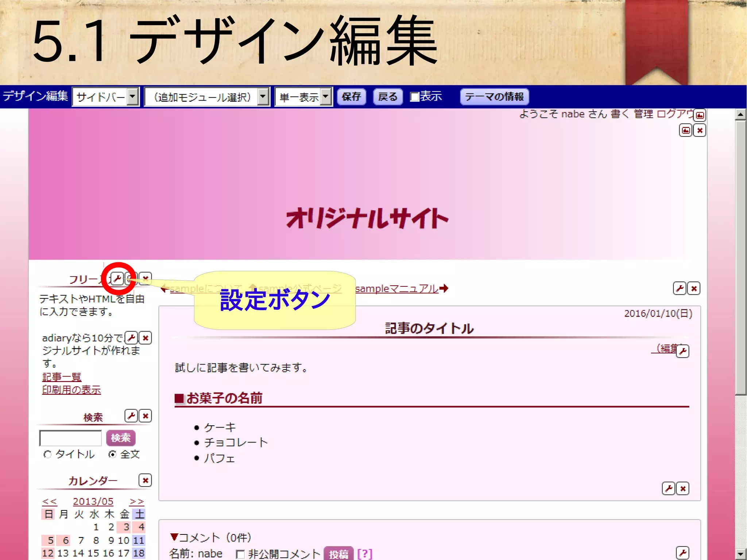Open the 管理 link in the header
This screenshot has width=747, height=560.
(x=643, y=114)
